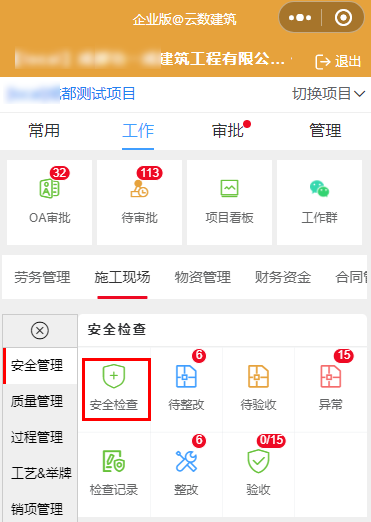Image resolution: width=371 pixels, height=522 pixels.
Task: Select 质量管理 in side menu
Action: tap(40, 401)
